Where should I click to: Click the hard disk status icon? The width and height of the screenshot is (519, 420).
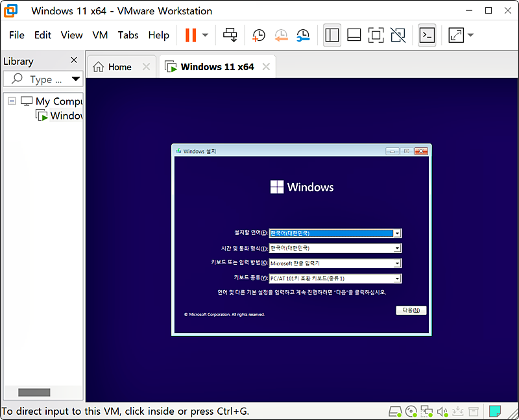pos(395,411)
